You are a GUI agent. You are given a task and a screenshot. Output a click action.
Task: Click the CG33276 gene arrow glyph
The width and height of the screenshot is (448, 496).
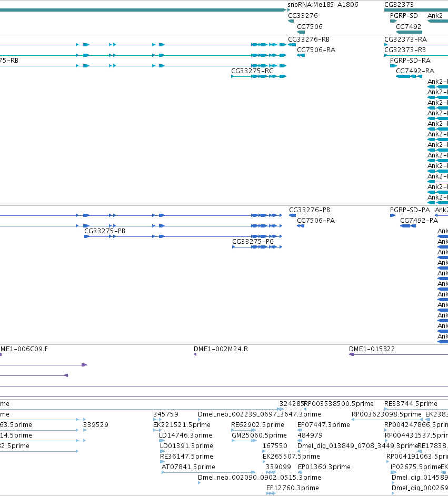(291, 21)
